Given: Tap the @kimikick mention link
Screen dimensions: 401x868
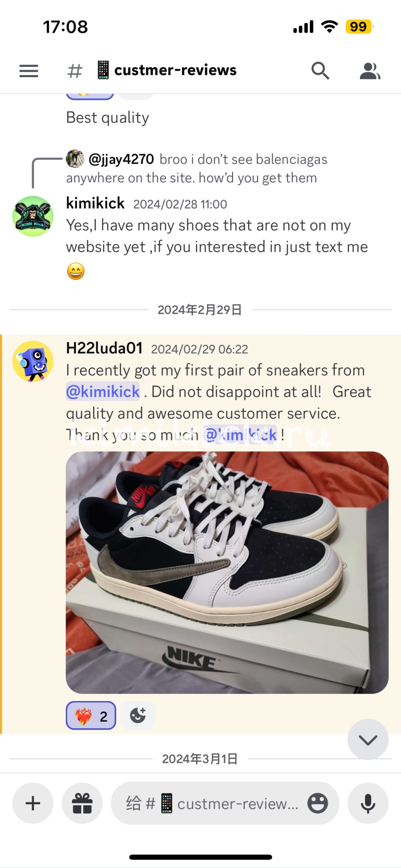Looking at the screenshot, I should pos(103,392).
